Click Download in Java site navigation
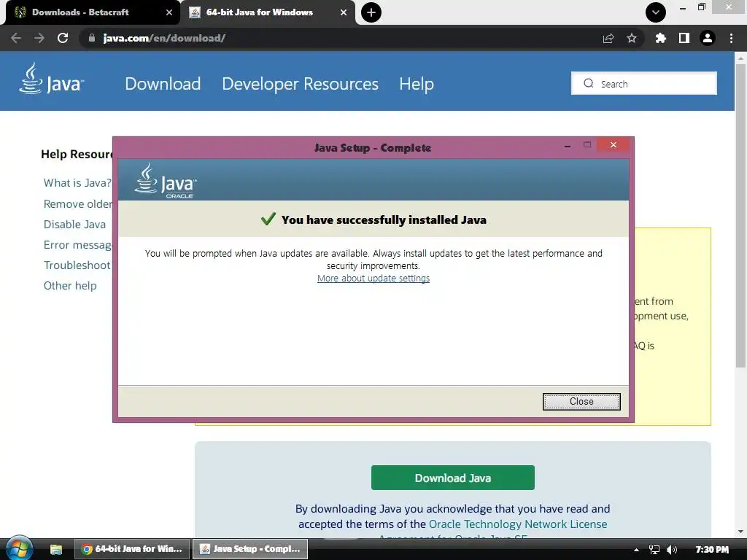Screen dimensions: 747x560 163,84
